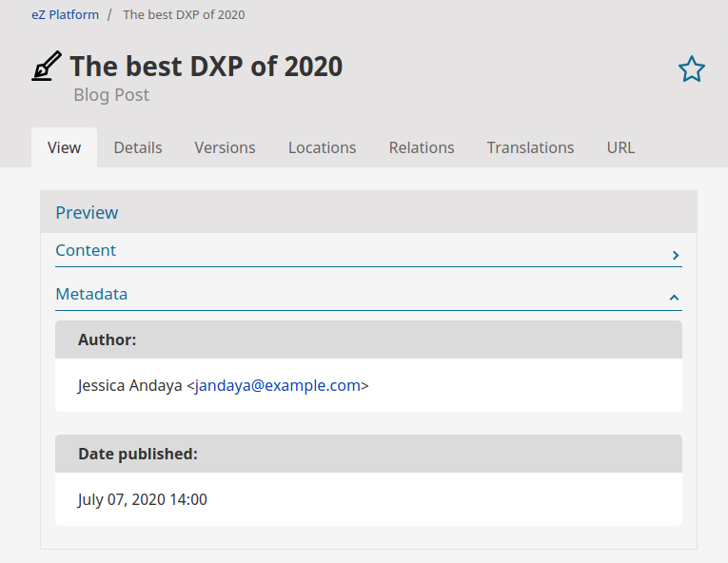
Task: Navigate to eZ Platform breadcrumb link
Action: pyautogui.click(x=65, y=15)
